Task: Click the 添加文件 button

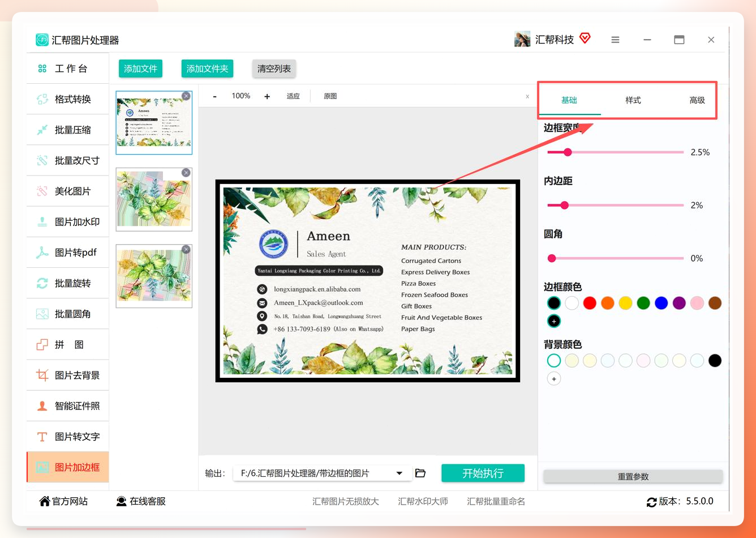Action: click(x=140, y=69)
